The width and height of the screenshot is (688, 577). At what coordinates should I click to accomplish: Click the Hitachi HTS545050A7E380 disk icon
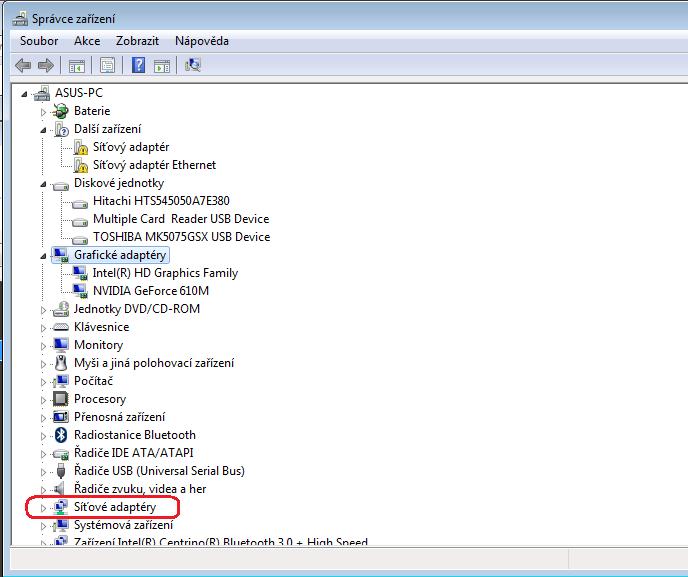[80, 203]
